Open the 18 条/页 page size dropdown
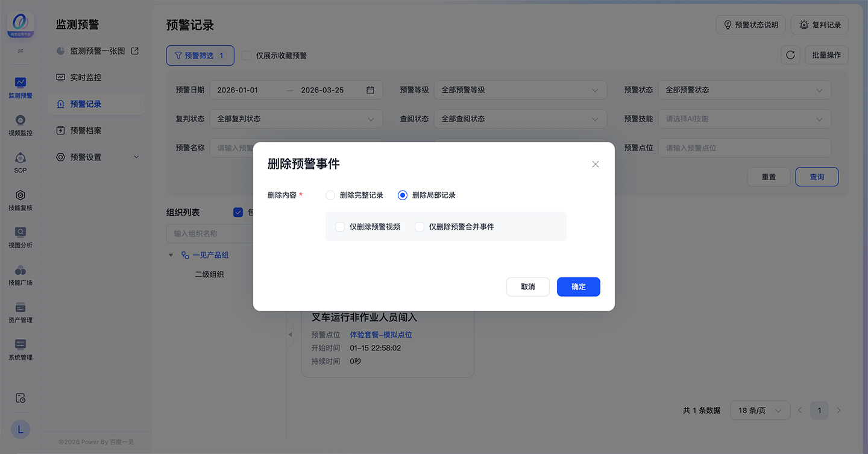 pyautogui.click(x=760, y=411)
